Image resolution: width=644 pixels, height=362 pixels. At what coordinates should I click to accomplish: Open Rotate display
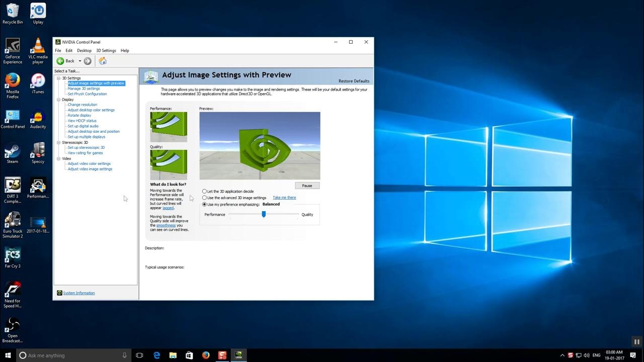click(x=79, y=116)
